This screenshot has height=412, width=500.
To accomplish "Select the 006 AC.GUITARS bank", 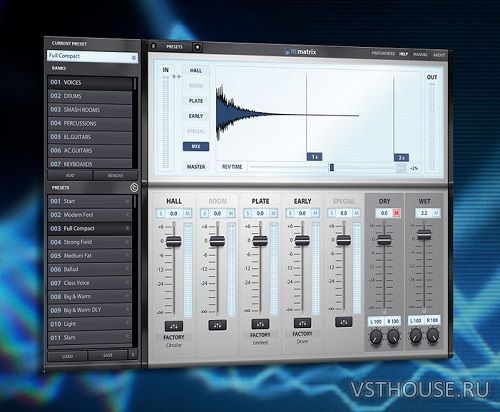I will (x=90, y=151).
